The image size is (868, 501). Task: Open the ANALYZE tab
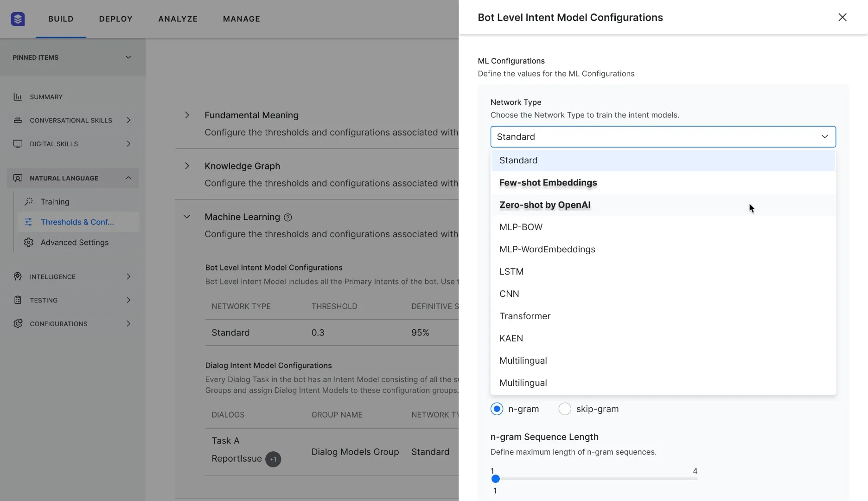click(178, 19)
